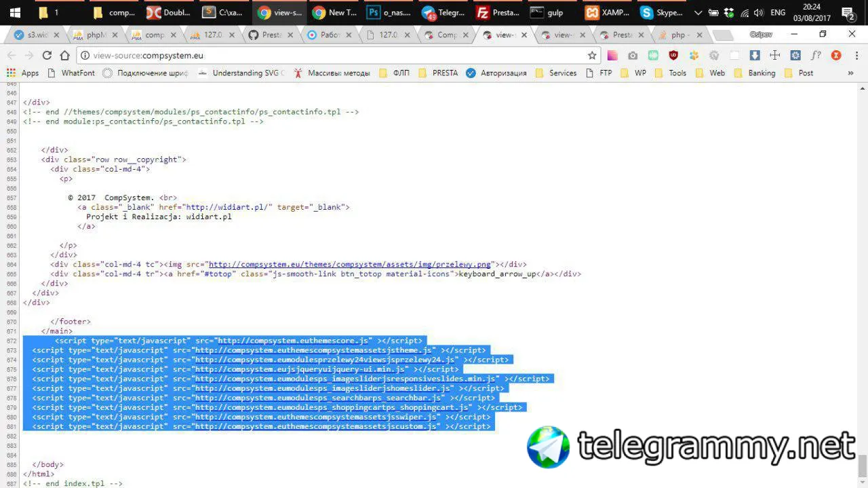Open the blue gear extension icon
The width and height of the screenshot is (868, 488).
point(795,56)
